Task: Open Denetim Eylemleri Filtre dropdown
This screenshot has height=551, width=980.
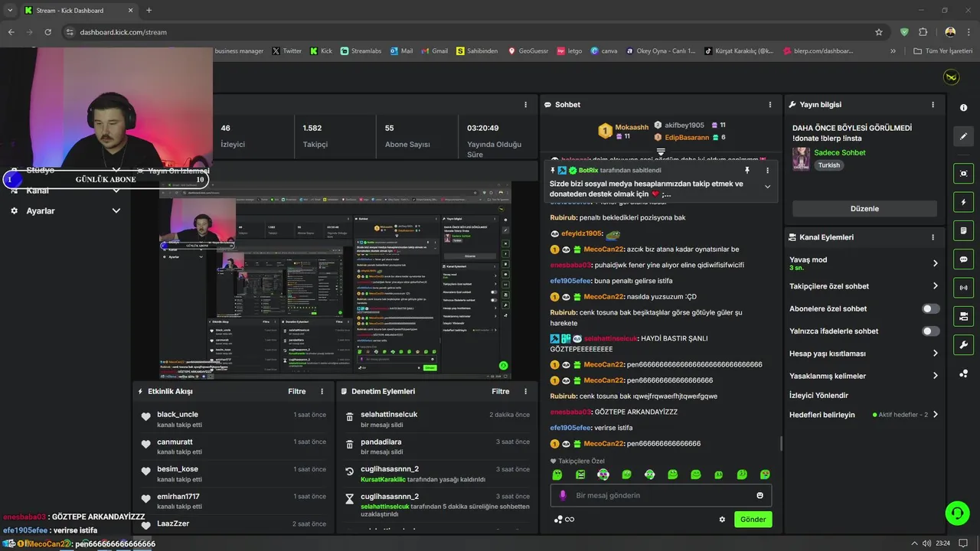Action: click(x=501, y=391)
